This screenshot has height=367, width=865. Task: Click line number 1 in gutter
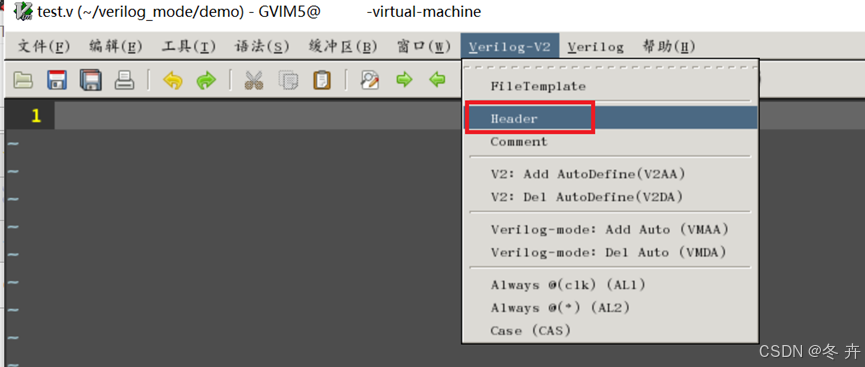(x=36, y=115)
